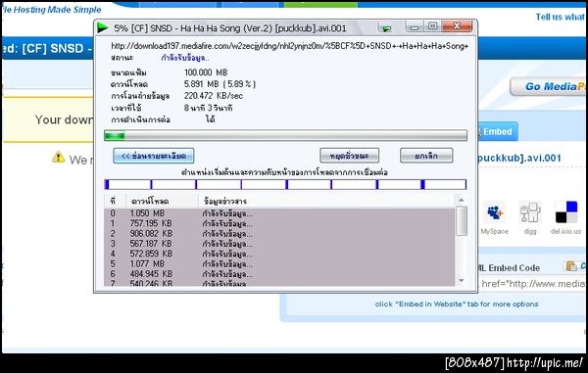Click the 'Tell us what' link
The width and height of the screenshot is (588, 373).
click(560, 17)
